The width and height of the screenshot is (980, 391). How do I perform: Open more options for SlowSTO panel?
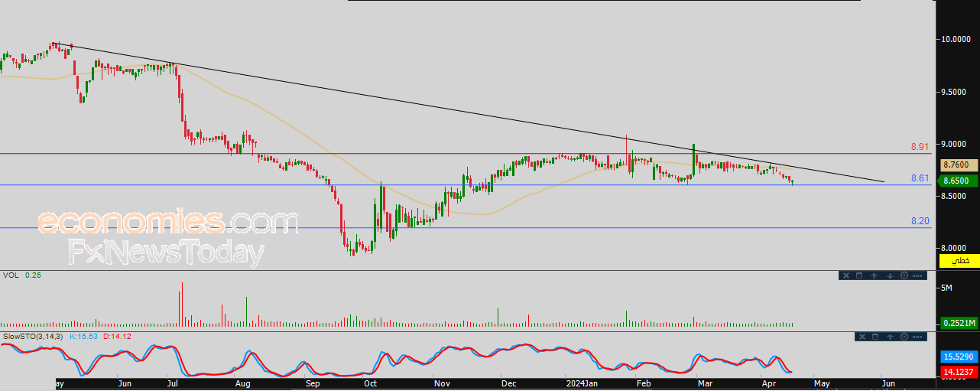[x=917, y=337]
